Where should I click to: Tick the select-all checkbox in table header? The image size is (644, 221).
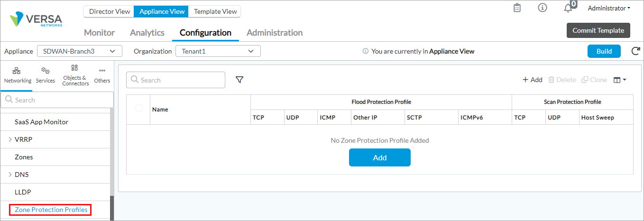[x=139, y=108]
